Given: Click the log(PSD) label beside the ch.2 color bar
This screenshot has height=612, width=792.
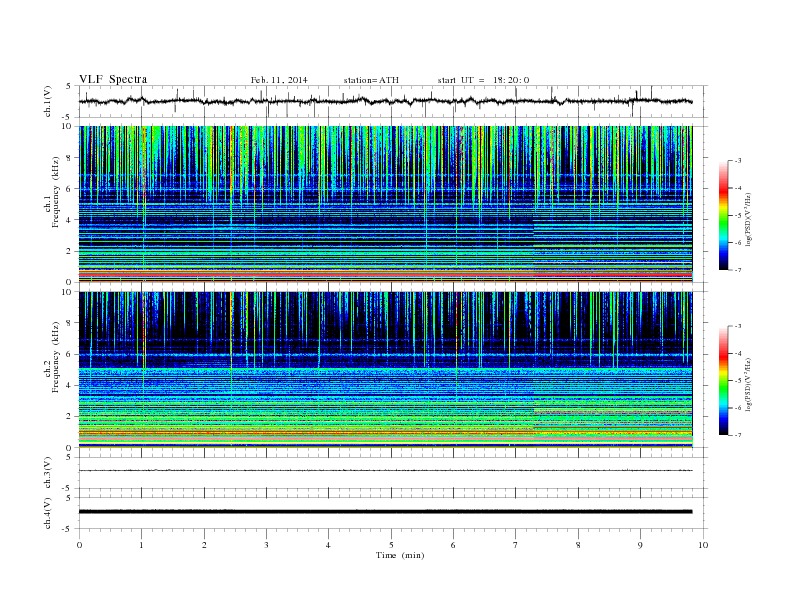Looking at the screenshot, I should (750, 384).
